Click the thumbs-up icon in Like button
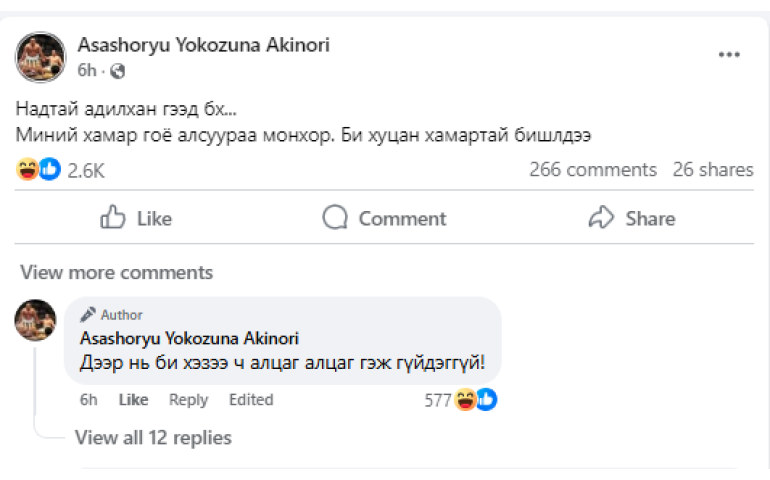770x480 pixels. coord(113,218)
